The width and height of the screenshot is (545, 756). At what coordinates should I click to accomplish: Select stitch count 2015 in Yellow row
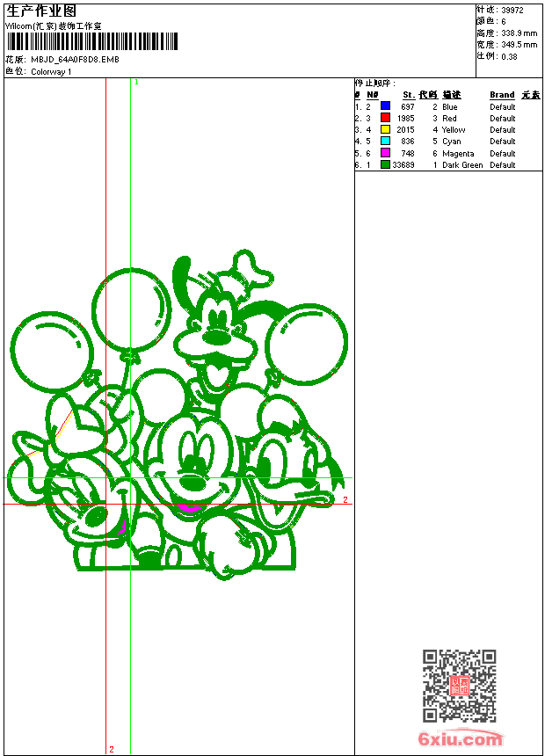point(405,130)
